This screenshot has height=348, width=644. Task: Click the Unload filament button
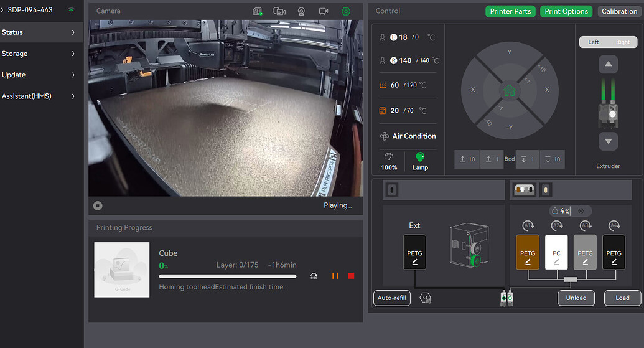click(x=576, y=298)
